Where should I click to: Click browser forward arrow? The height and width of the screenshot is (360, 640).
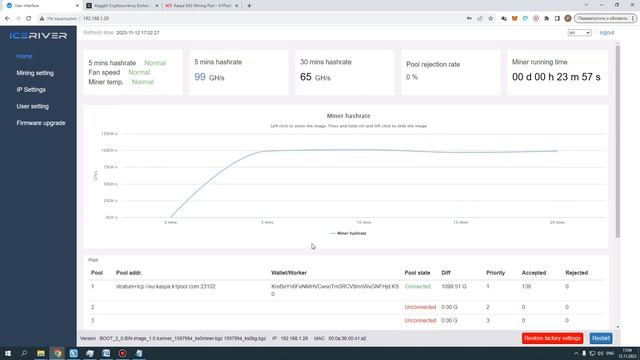(x=18, y=18)
